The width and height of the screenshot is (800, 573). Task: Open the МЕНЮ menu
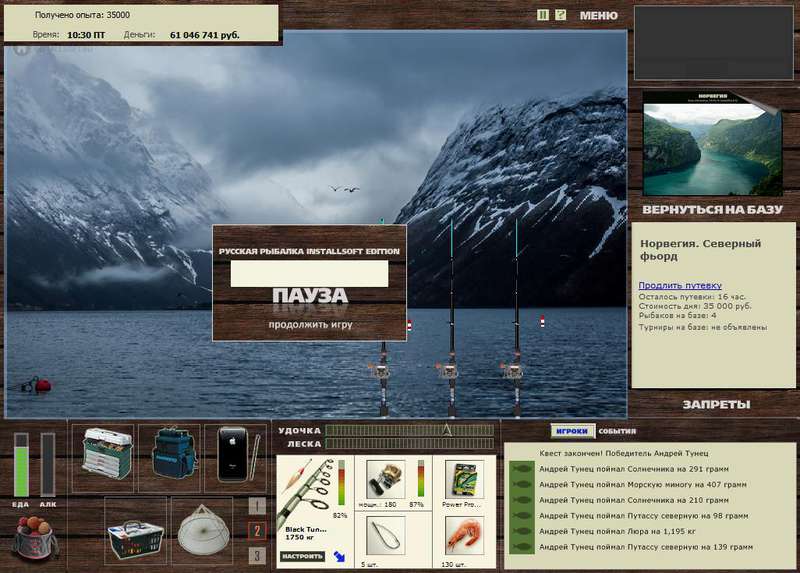(598, 16)
